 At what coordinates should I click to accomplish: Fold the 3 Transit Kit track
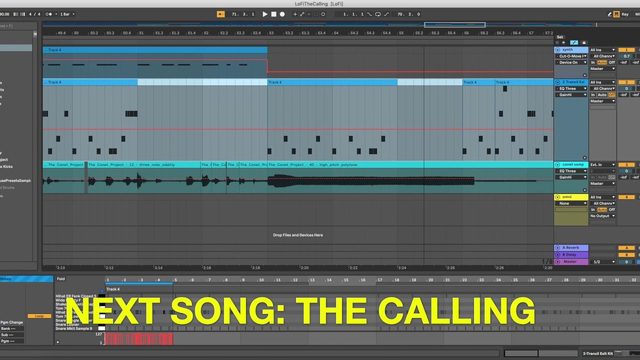click(x=558, y=82)
